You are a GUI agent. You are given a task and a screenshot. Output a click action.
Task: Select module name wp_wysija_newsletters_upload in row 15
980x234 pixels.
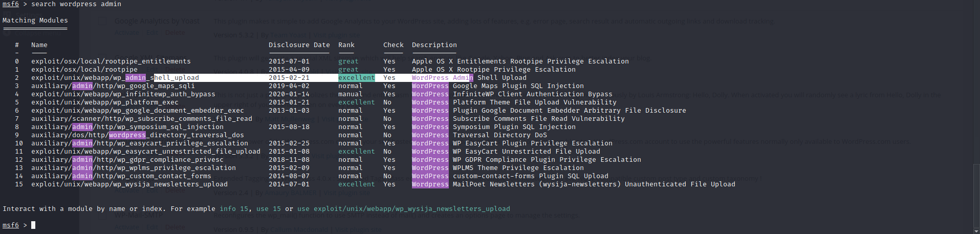tap(129, 184)
